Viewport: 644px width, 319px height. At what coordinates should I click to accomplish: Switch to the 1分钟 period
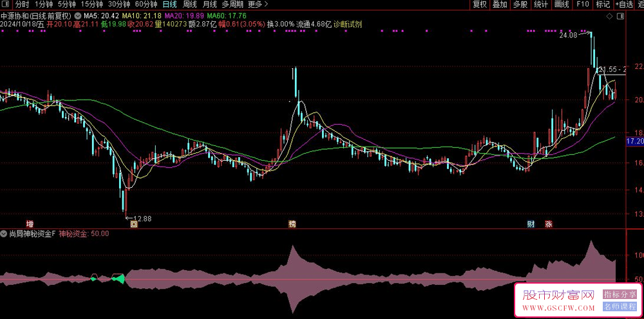pyautogui.click(x=44, y=5)
